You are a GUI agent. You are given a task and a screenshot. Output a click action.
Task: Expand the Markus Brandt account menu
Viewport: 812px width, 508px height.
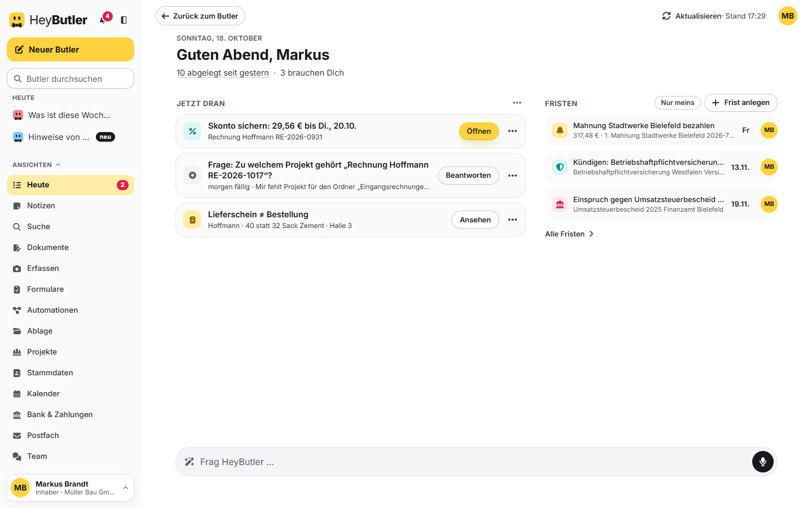(70, 488)
